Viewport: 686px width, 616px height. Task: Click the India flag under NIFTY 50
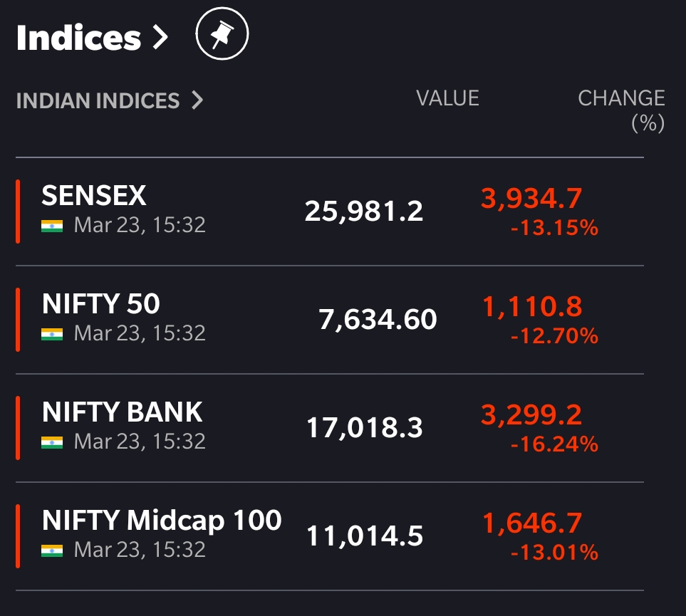[52, 334]
